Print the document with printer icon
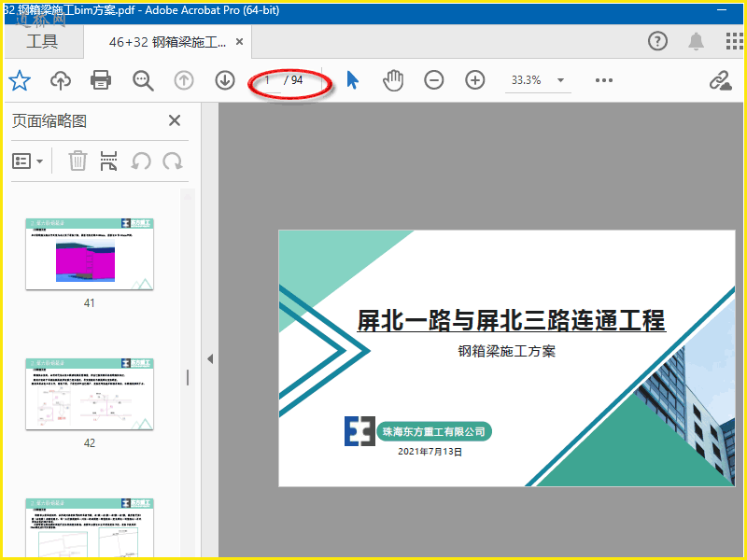Image resolution: width=747 pixels, height=560 pixels. [101, 80]
